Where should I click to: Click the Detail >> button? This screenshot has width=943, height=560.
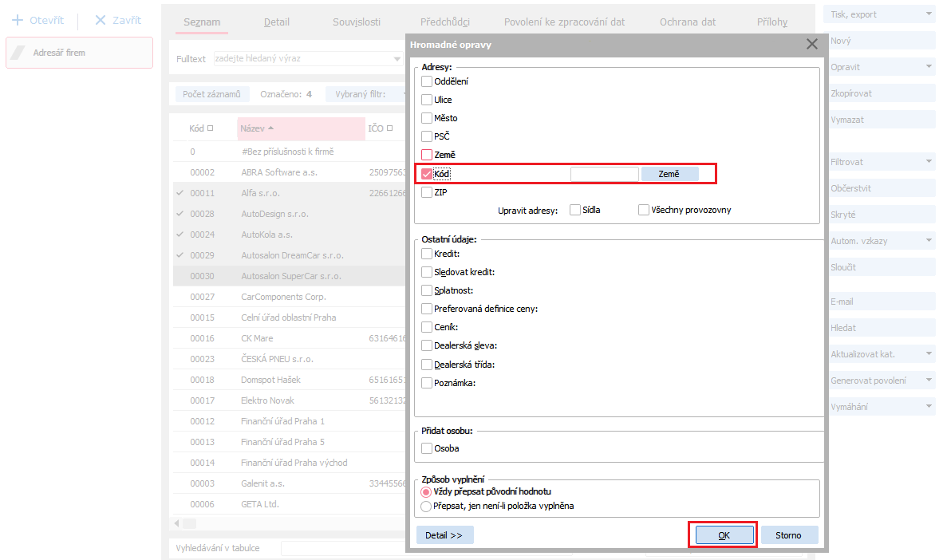pos(444,535)
